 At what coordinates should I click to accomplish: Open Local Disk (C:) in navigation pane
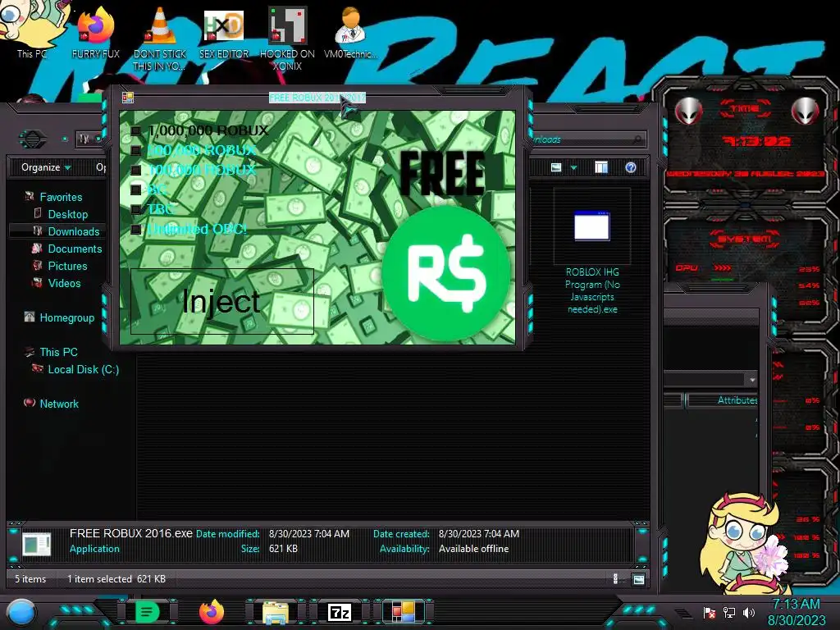tap(83, 369)
